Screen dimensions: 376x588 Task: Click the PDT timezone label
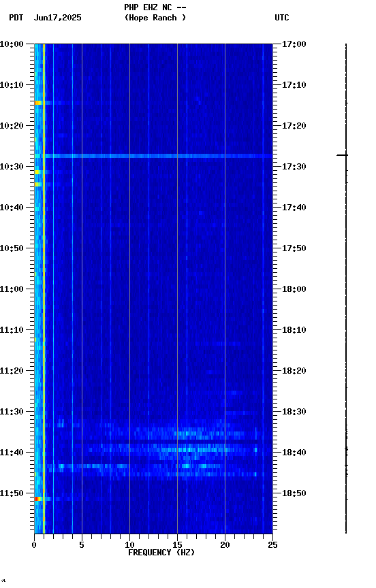(x=16, y=18)
